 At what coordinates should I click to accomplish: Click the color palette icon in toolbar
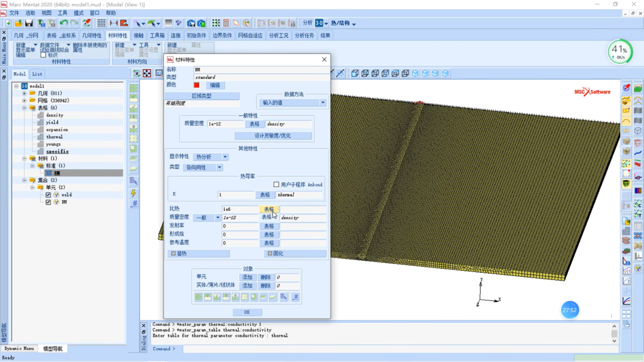(x=246, y=23)
